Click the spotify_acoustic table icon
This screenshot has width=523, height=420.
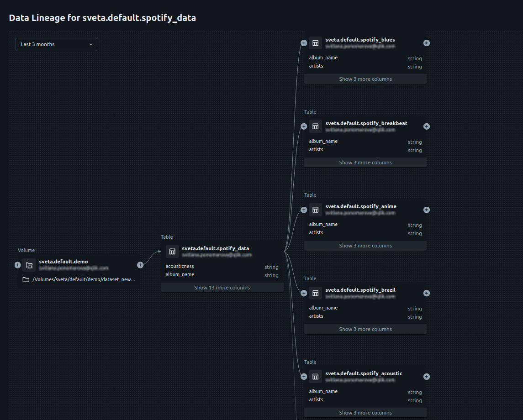pyautogui.click(x=315, y=377)
